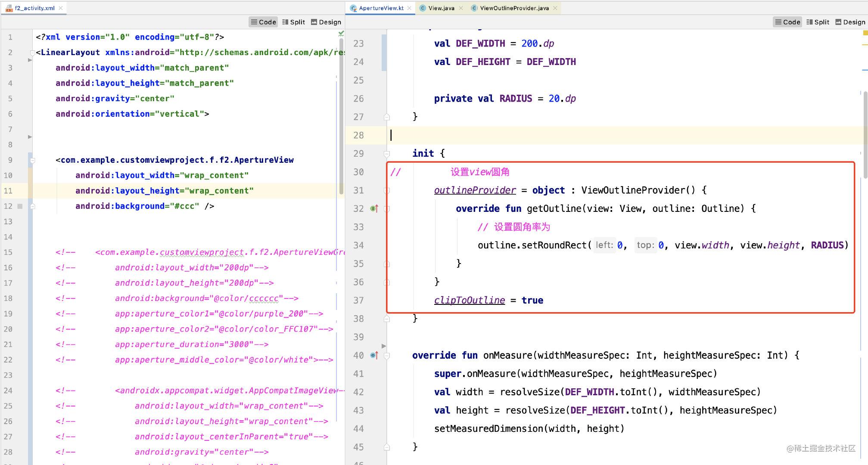Collapse the ApertureView tag on line 9
Screen dimensions: 868x465
click(x=32, y=160)
